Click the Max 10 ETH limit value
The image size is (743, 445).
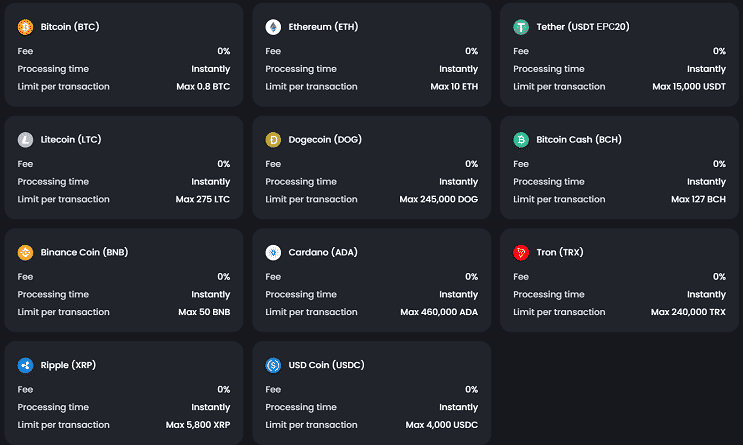tap(454, 87)
